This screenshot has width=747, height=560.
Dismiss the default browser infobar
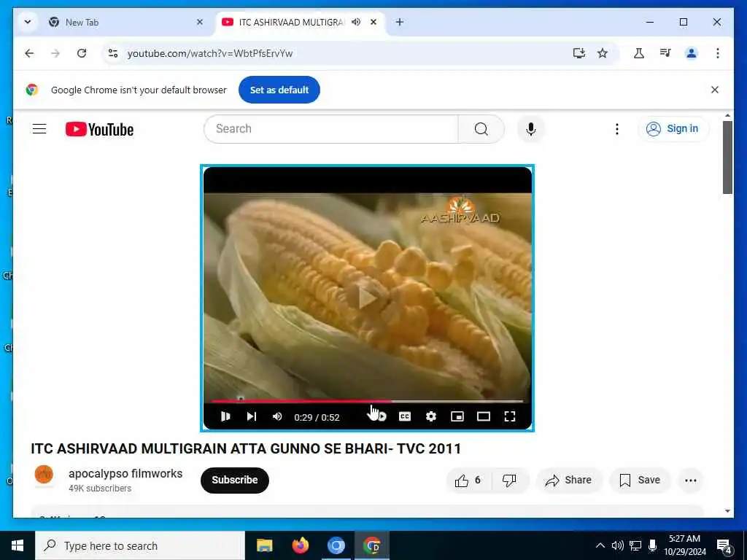pyautogui.click(x=715, y=90)
